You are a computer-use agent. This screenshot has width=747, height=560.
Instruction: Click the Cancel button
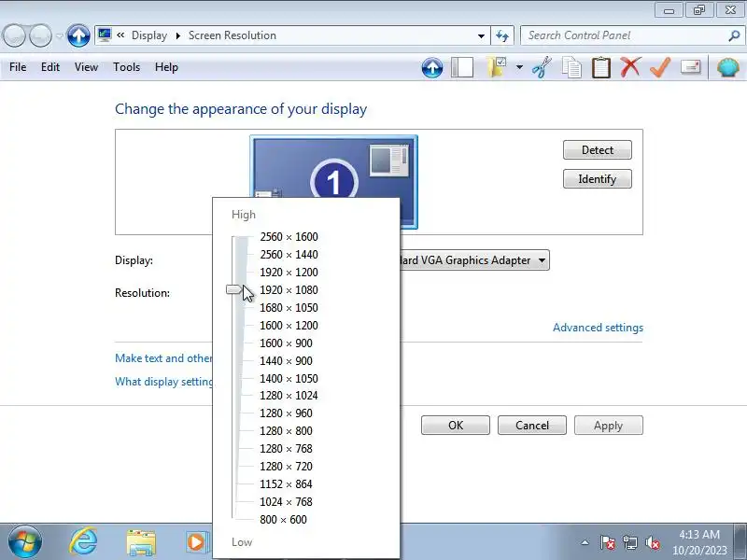point(532,426)
